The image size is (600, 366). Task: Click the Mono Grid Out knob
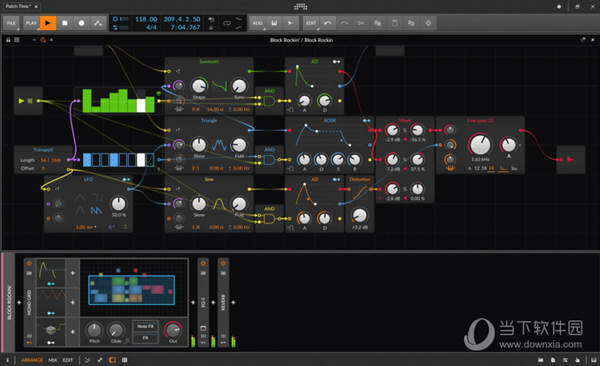173,330
